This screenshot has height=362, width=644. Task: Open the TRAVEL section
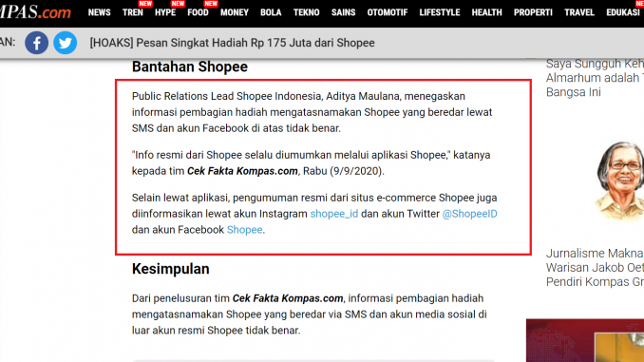pos(579,12)
